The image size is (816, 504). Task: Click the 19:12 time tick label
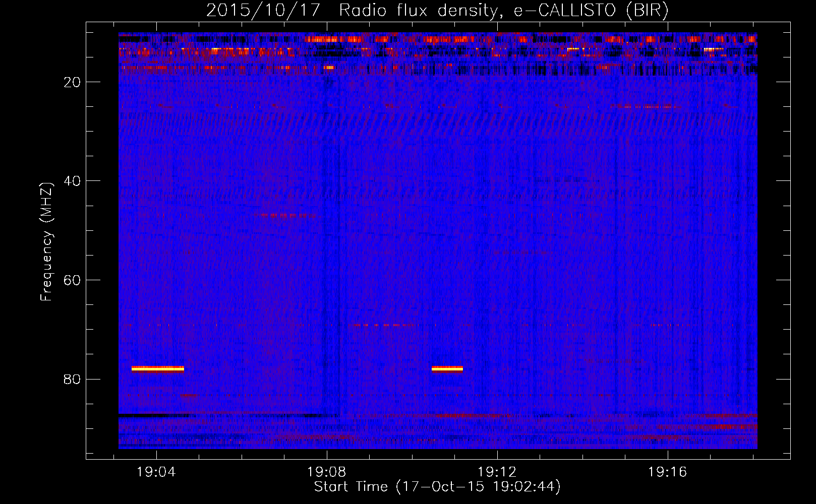(497, 472)
